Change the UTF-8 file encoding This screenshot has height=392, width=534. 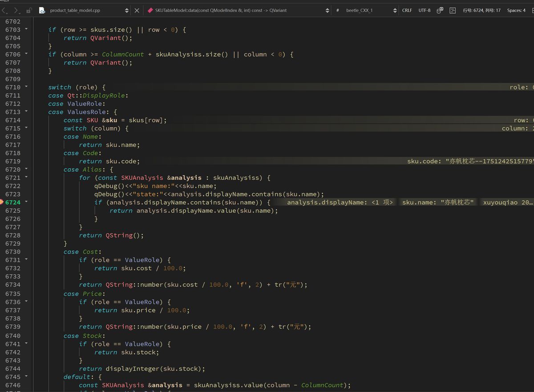point(424,10)
